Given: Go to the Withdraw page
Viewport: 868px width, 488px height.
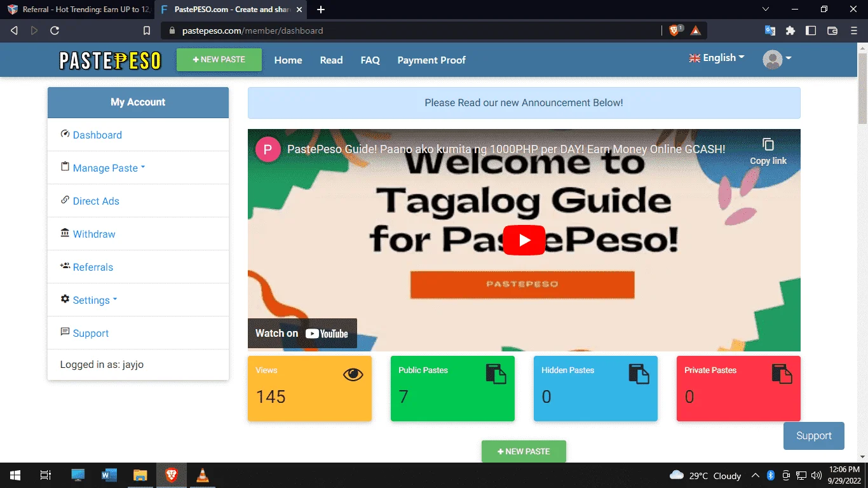Looking at the screenshot, I should [94, 234].
